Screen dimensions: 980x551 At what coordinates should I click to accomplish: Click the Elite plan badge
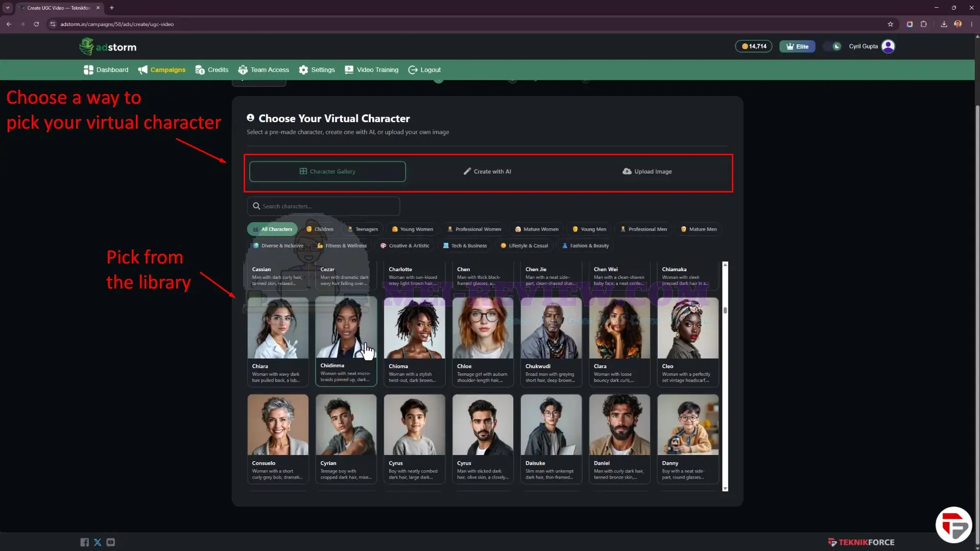pyautogui.click(x=797, y=46)
